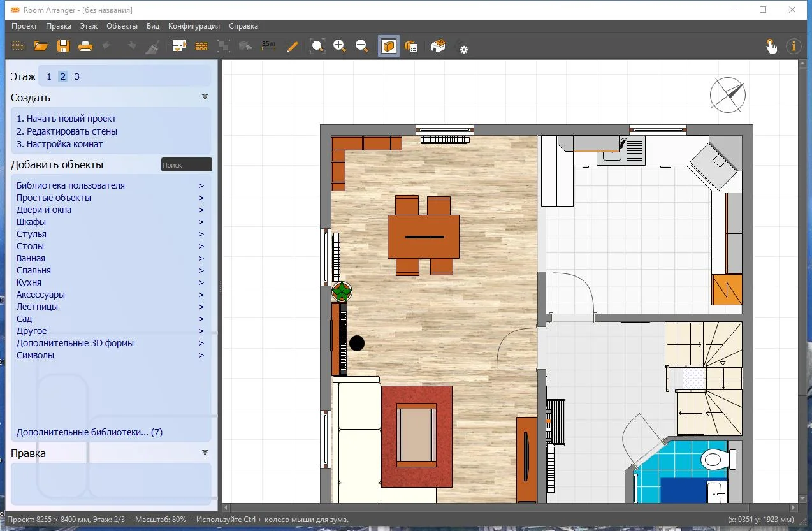Open the Конфигурация menu
This screenshot has height=531, width=812.
194,26
